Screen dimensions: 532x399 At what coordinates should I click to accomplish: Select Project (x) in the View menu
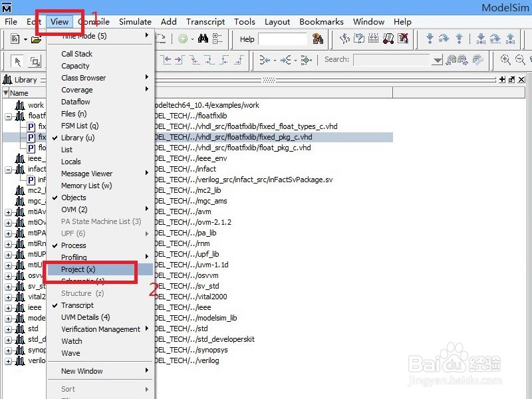(100, 269)
